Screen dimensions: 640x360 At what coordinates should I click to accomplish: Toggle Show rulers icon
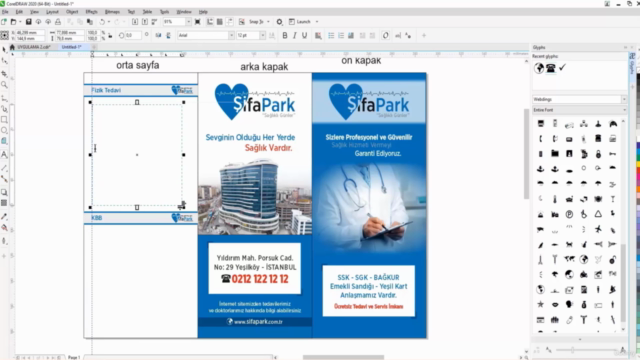point(210,22)
